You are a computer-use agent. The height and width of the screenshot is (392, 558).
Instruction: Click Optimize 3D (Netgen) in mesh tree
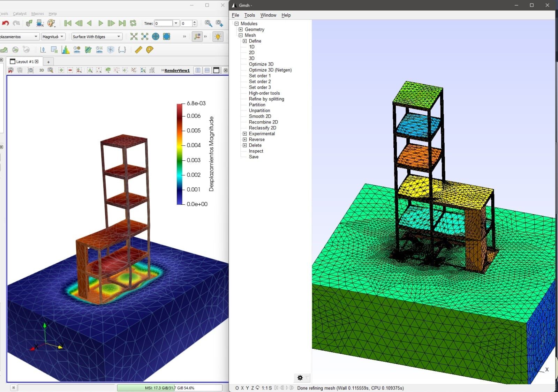pyautogui.click(x=270, y=70)
